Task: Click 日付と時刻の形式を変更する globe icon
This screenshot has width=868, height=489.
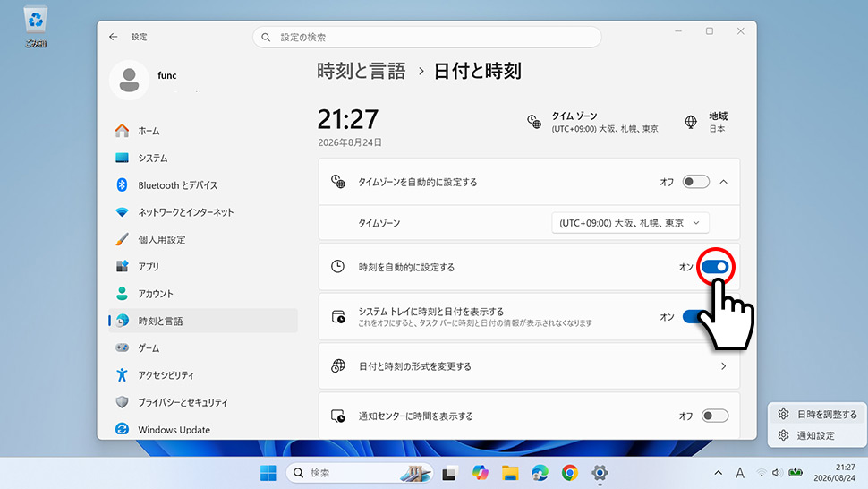Action: point(338,366)
